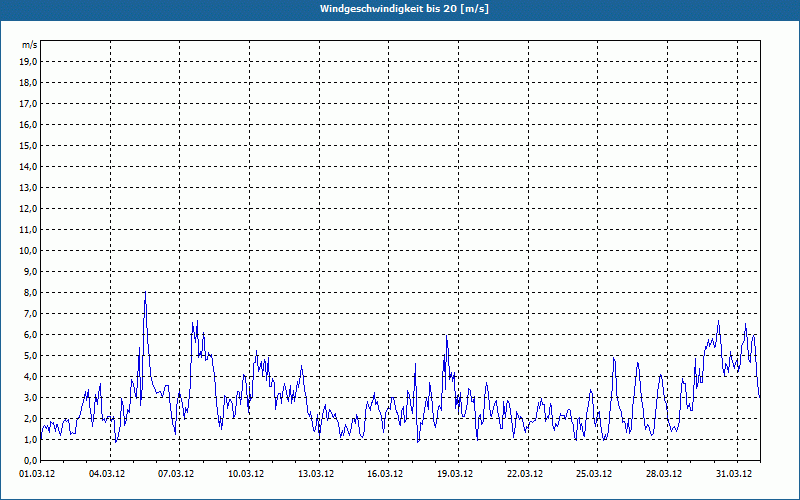The width and height of the screenshot is (800, 500).
Task: Click the 16,0 y-axis label
Action: (x=28, y=124)
